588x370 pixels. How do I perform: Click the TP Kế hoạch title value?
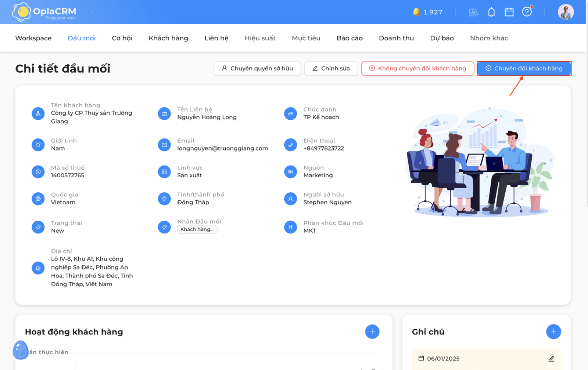[x=321, y=117]
